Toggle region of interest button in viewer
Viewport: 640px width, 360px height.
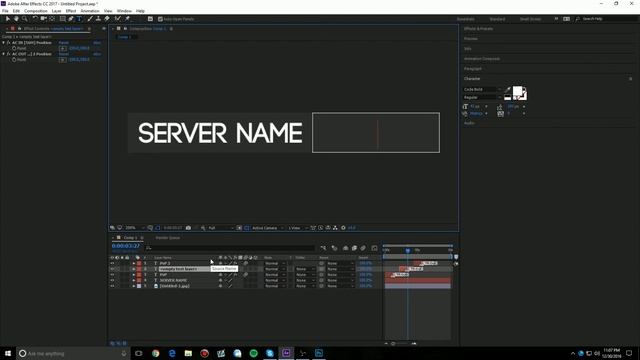coord(239,228)
